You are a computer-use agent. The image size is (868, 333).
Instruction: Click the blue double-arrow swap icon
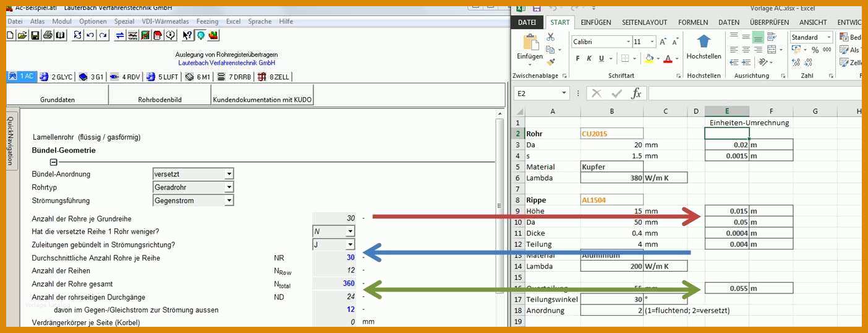coord(120,35)
